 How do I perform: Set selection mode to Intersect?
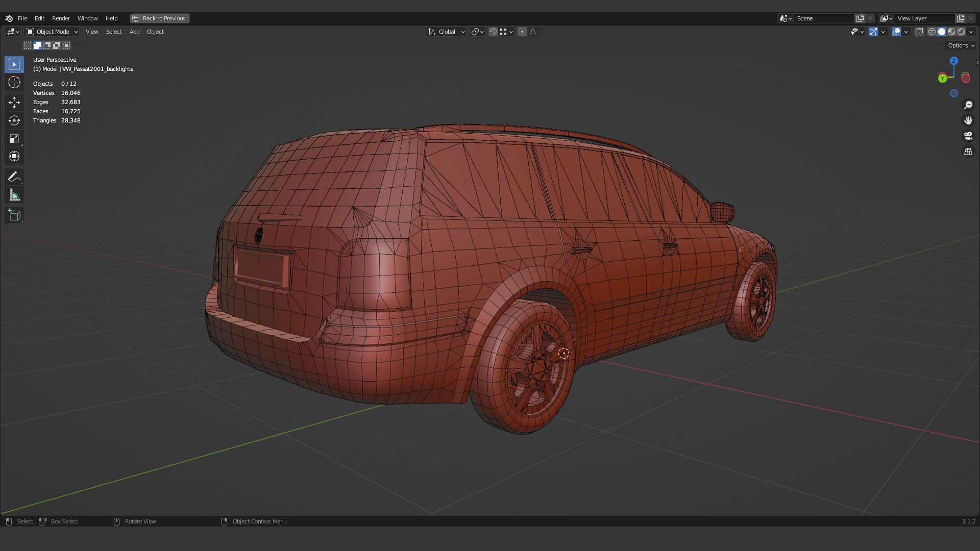[x=66, y=45]
